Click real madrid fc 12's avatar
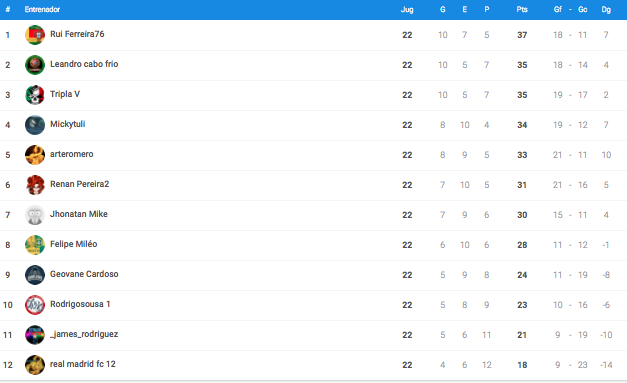Image resolution: width=627 pixels, height=383 pixels. tap(35, 365)
